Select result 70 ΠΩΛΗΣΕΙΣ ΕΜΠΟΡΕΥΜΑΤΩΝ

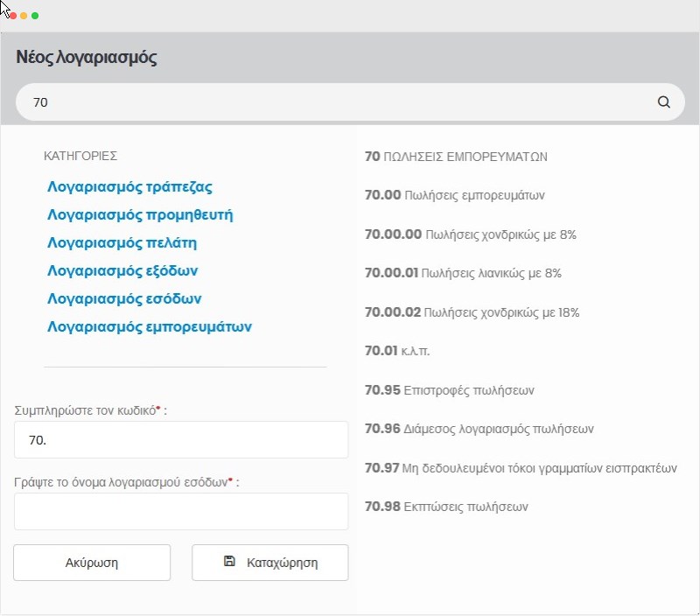(456, 157)
